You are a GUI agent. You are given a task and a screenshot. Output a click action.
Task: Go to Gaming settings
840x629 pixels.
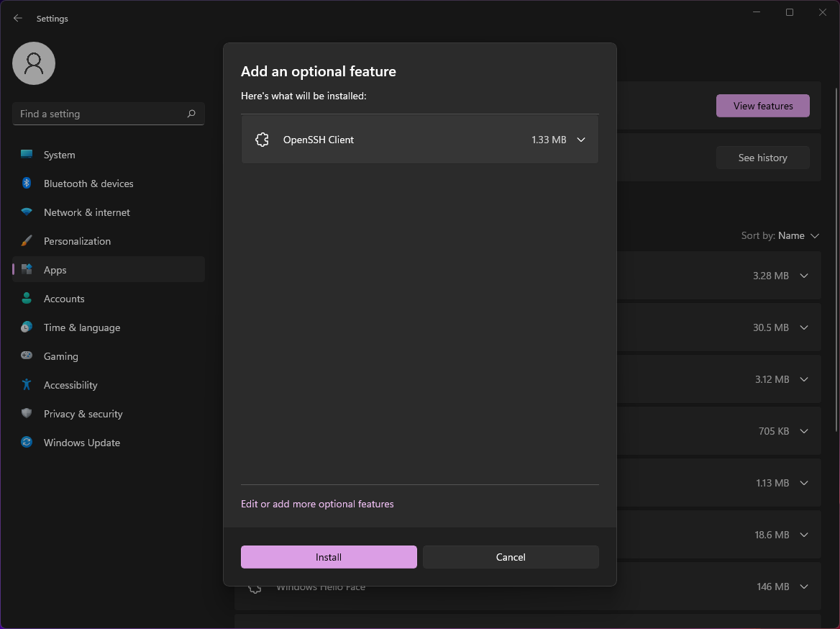(108, 356)
